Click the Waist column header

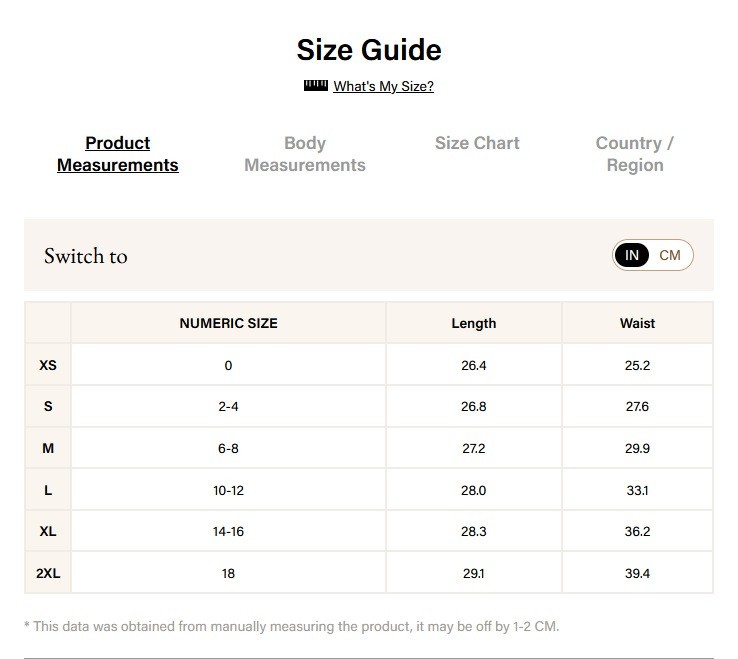click(x=637, y=323)
